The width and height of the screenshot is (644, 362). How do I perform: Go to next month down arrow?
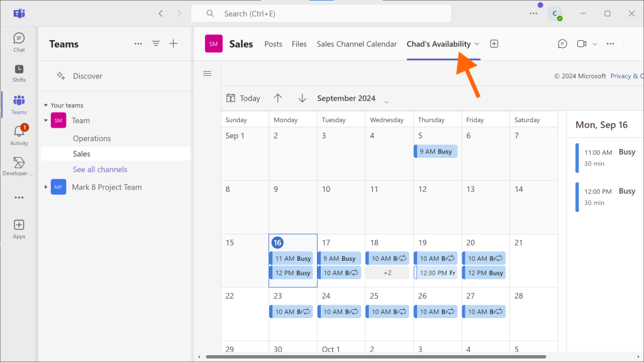(x=303, y=98)
